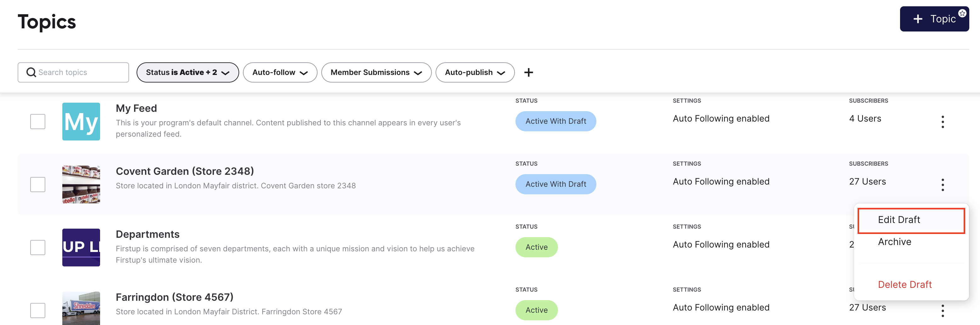Click the Departments purple thumbnail
Image resolution: width=980 pixels, height=325 pixels.
pos(81,248)
